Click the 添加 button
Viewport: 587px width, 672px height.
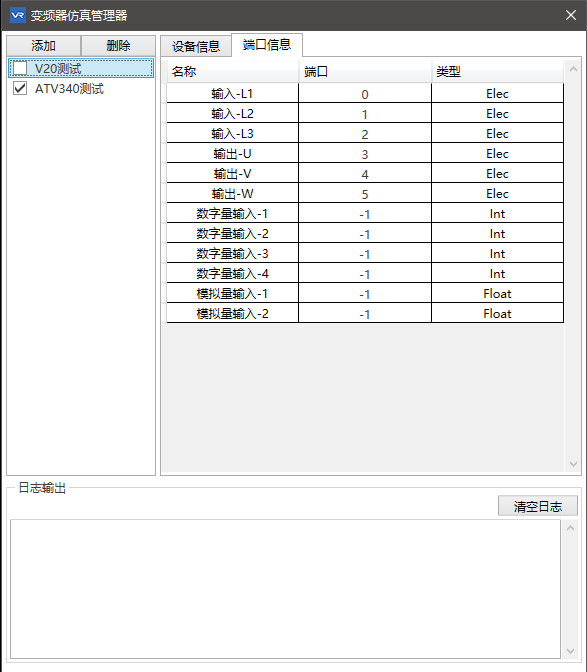tap(44, 45)
